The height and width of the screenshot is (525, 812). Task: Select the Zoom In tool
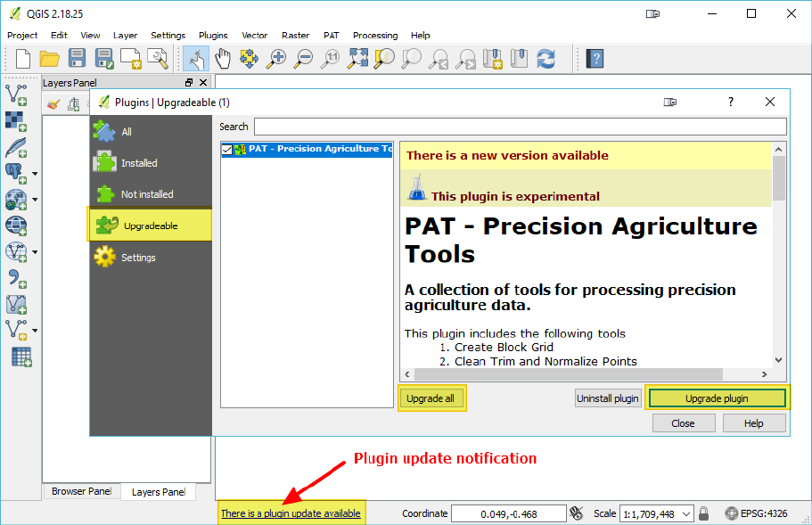[276, 59]
